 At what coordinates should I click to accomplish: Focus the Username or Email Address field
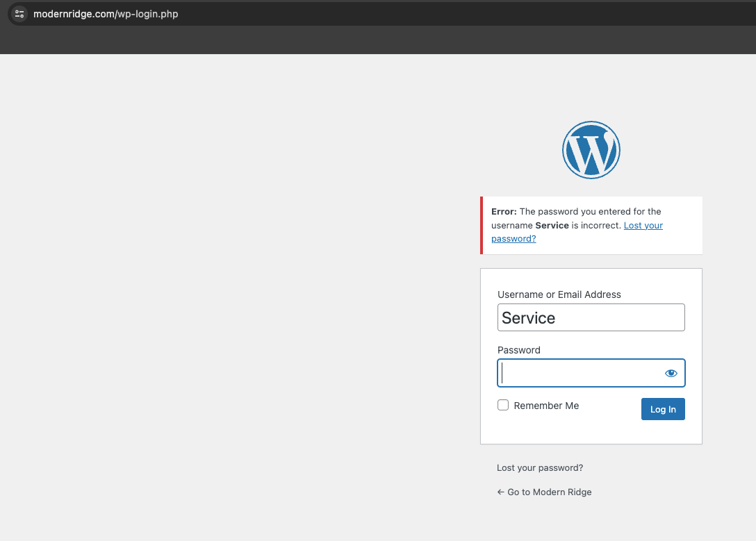point(591,317)
